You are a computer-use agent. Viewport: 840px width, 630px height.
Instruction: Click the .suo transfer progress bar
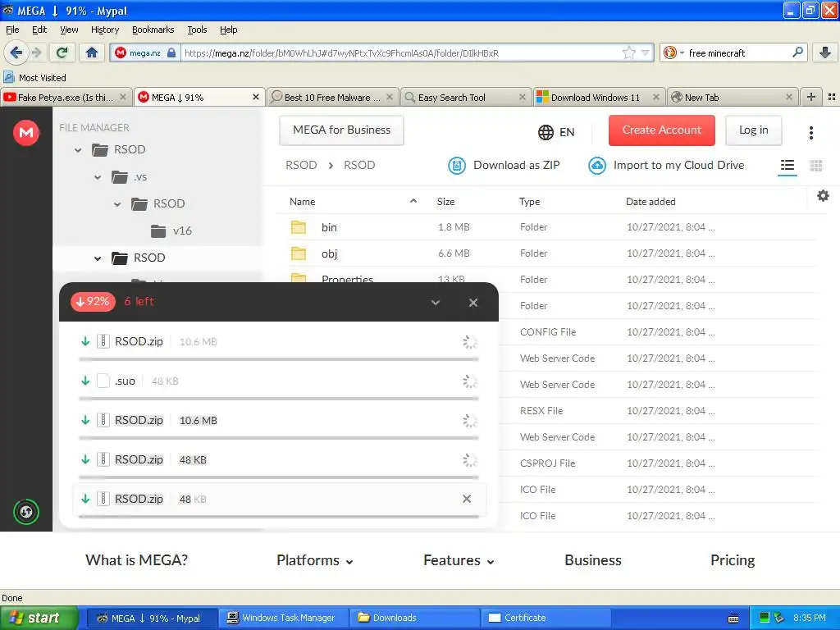(279, 399)
